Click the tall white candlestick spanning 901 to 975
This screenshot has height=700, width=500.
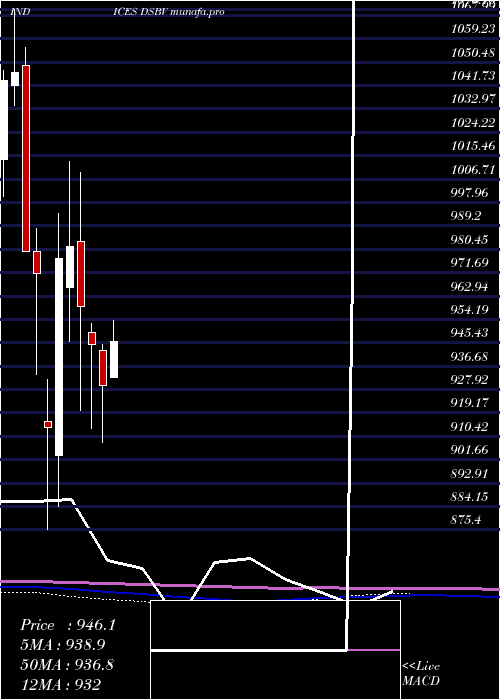[x=59, y=357]
